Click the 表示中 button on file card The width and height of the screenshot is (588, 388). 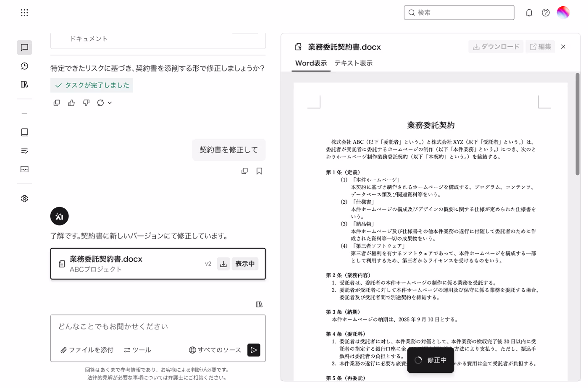[x=245, y=264]
